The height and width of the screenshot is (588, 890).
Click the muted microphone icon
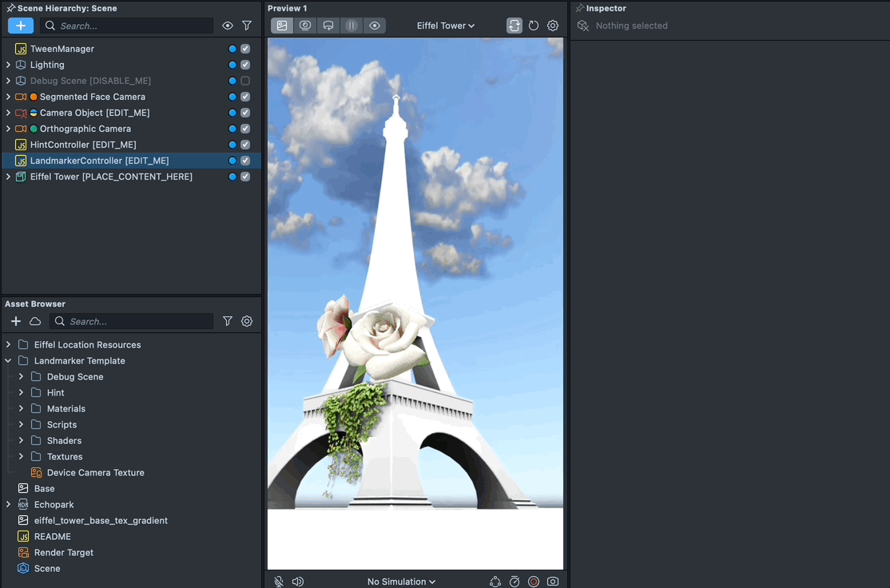(x=279, y=582)
